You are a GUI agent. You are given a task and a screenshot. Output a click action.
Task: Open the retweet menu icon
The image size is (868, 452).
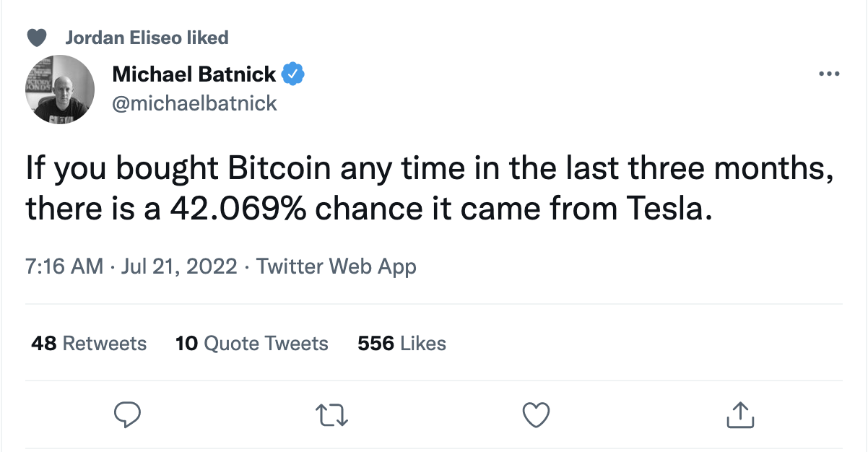click(x=332, y=414)
